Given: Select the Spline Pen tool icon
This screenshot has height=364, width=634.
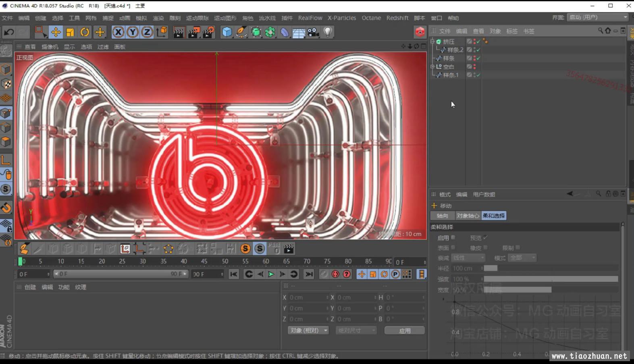Looking at the screenshot, I should [241, 32].
